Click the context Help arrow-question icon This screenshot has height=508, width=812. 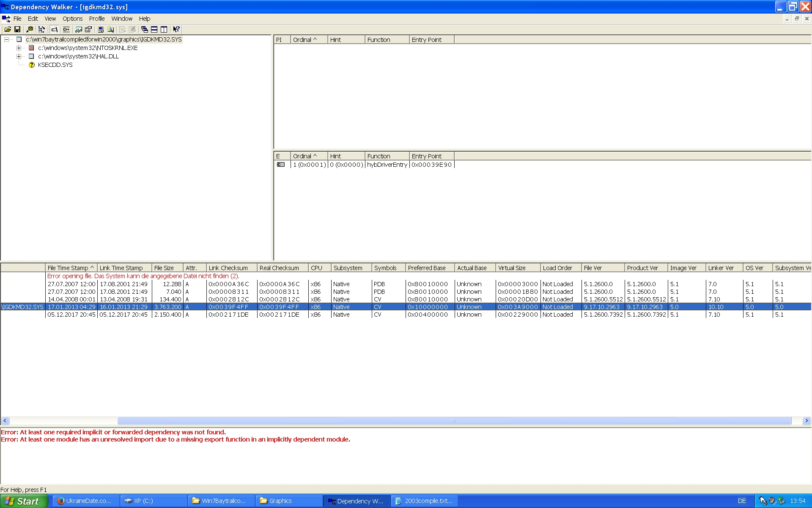(176, 29)
